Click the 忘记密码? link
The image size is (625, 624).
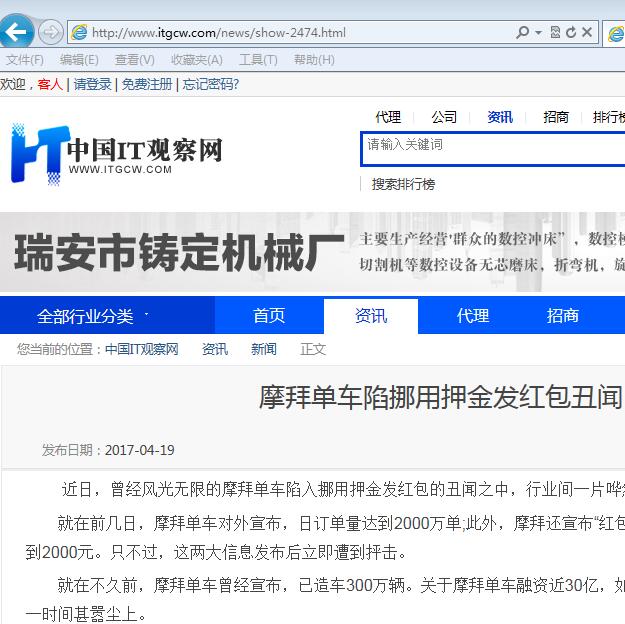coord(210,84)
